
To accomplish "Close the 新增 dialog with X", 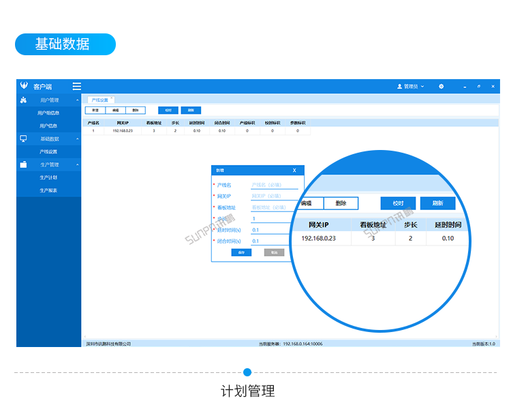I will [x=294, y=170].
